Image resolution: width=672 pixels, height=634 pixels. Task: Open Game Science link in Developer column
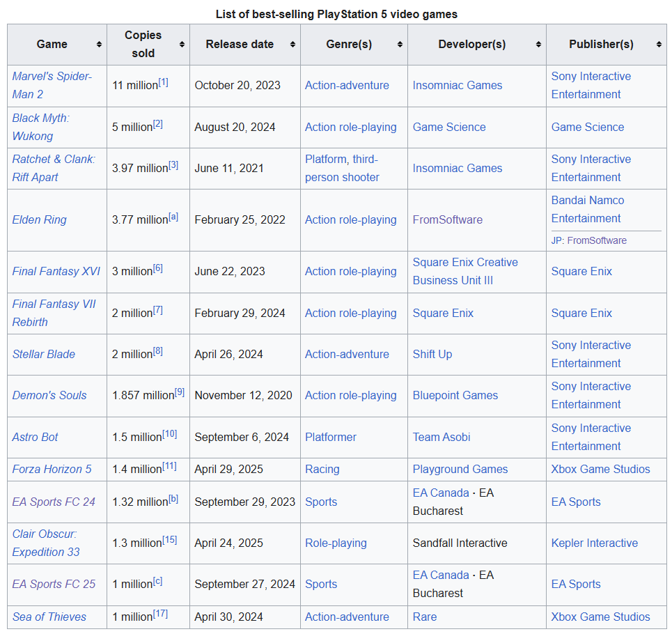tap(449, 127)
